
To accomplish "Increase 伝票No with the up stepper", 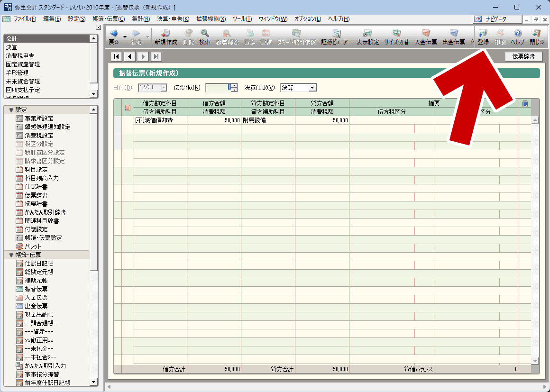I will [234, 85].
